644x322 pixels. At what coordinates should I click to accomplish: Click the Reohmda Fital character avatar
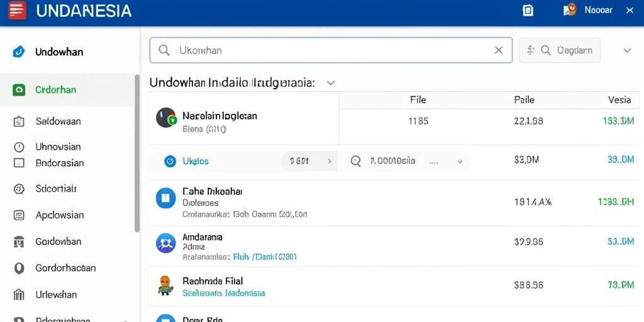point(165,285)
